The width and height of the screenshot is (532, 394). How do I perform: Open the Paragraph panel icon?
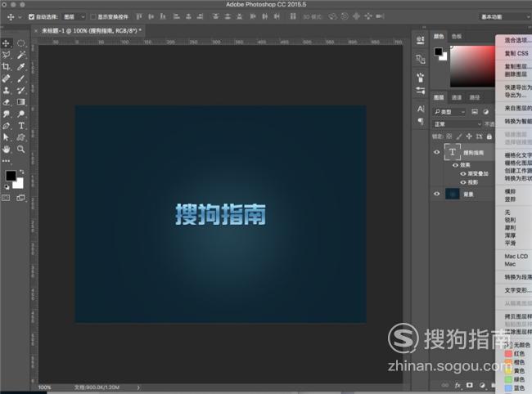click(x=421, y=121)
